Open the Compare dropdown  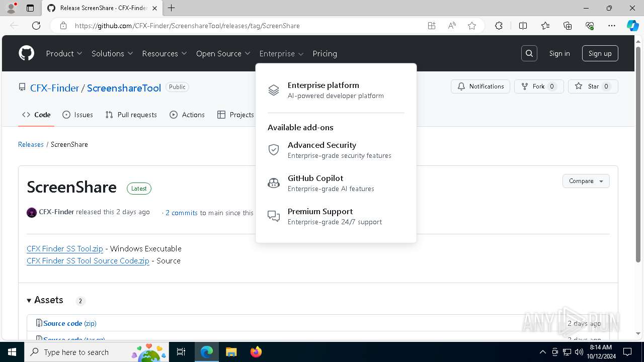586,181
